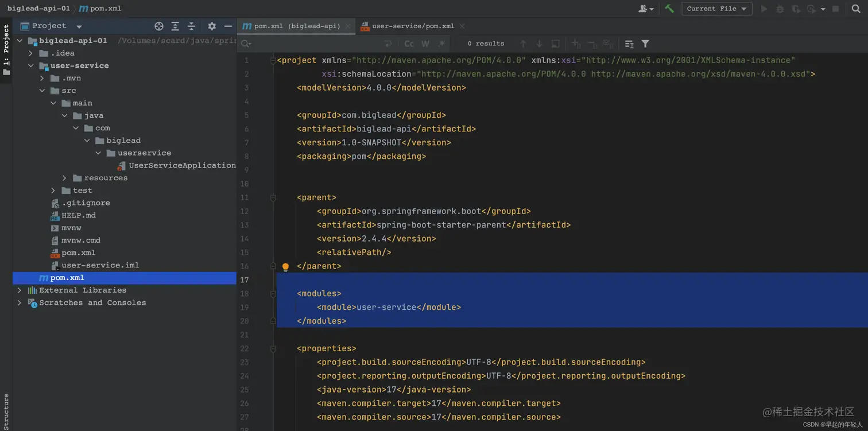The height and width of the screenshot is (431, 868).
Task: Select .gitignore file in tree
Action: pyautogui.click(x=80, y=203)
